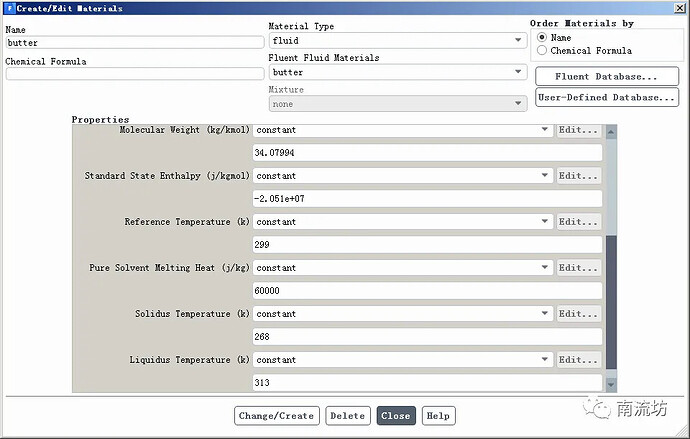Close the dialog with the title bar X
The height and width of the screenshot is (439, 690).
pyautogui.click(x=679, y=8)
